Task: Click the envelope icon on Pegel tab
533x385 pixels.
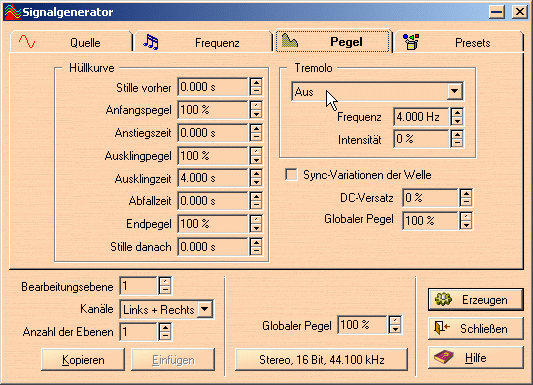Action: pyautogui.click(x=290, y=41)
